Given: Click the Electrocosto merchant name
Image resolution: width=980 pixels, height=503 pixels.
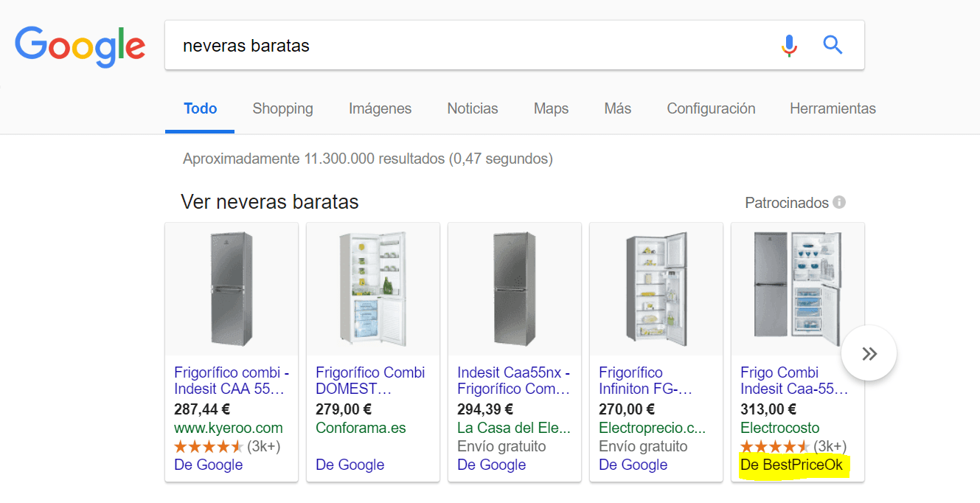Looking at the screenshot, I should (x=779, y=428).
